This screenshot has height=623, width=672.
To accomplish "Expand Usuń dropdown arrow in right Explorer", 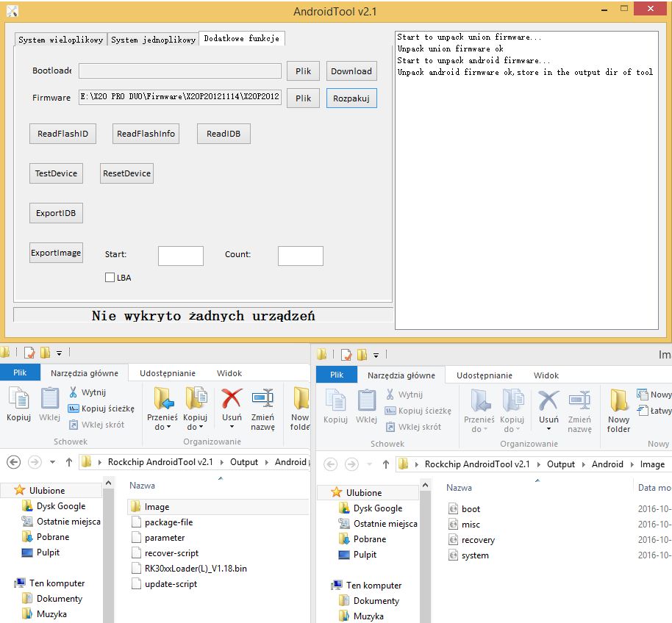I will pyautogui.click(x=548, y=429).
